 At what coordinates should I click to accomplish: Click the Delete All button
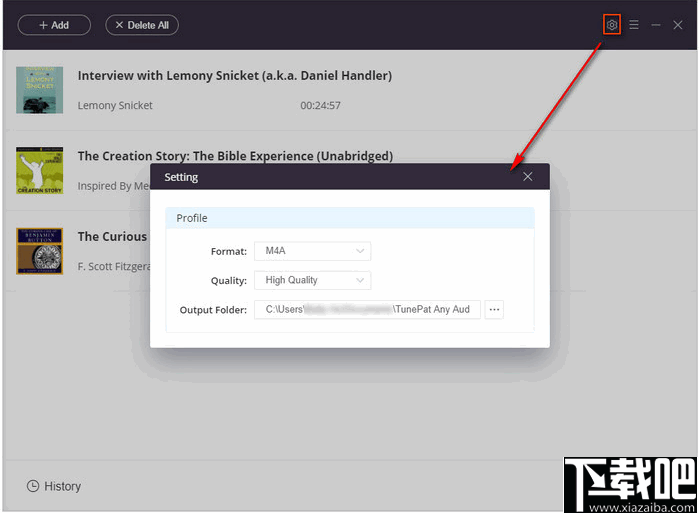(x=142, y=25)
